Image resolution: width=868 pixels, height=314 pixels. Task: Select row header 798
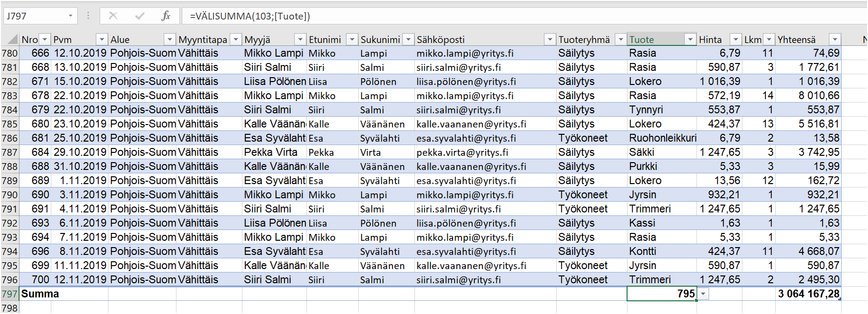click(x=10, y=308)
